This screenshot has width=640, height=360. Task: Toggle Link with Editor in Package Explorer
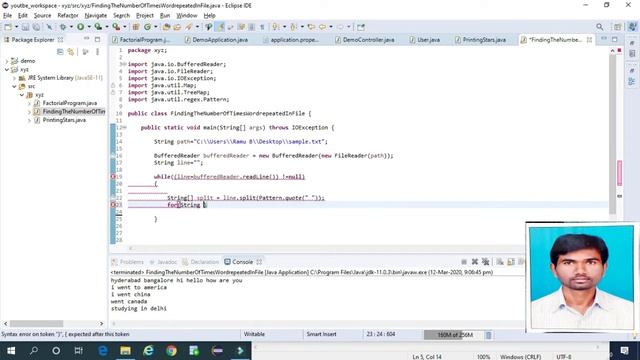[71, 52]
